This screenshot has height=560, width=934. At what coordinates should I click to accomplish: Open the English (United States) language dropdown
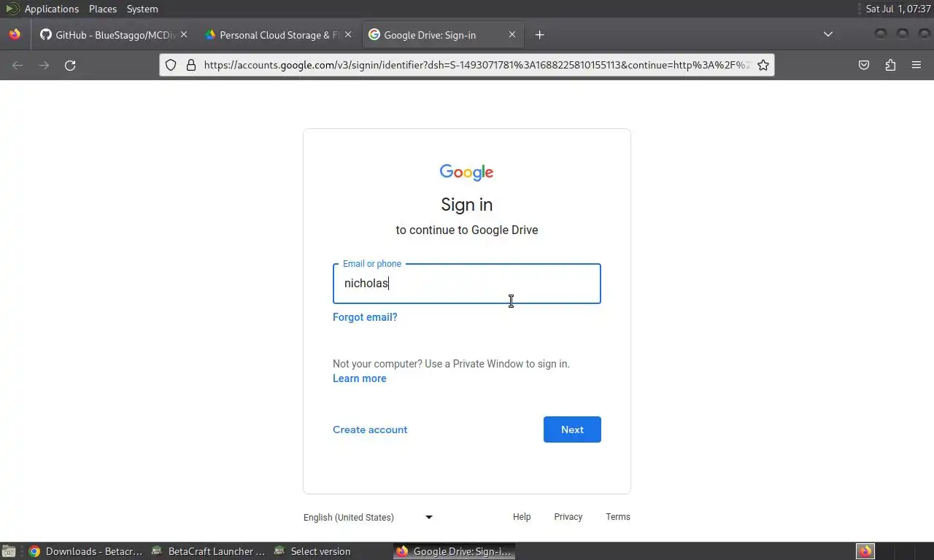click(368, 517)
